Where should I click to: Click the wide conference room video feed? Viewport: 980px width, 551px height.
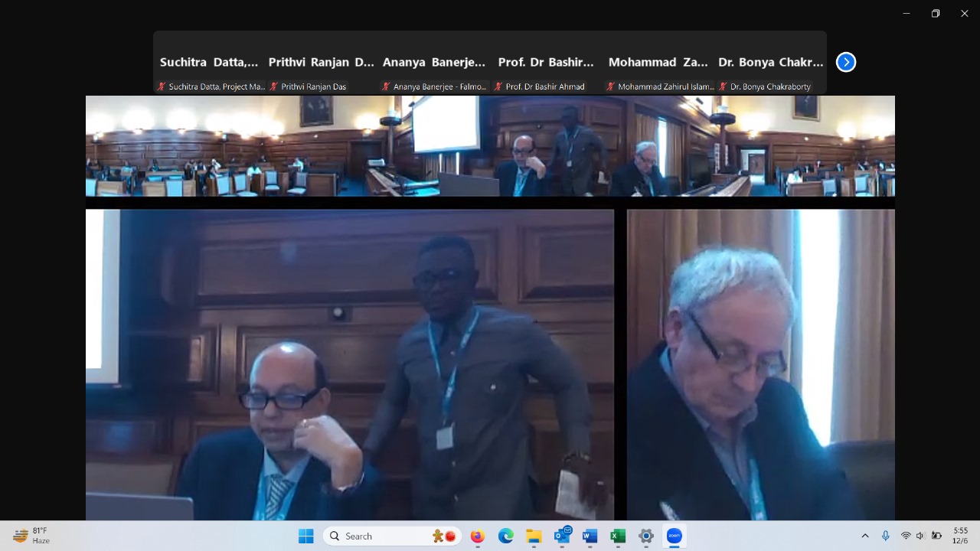pyautogui.click(x=490, y=145)
